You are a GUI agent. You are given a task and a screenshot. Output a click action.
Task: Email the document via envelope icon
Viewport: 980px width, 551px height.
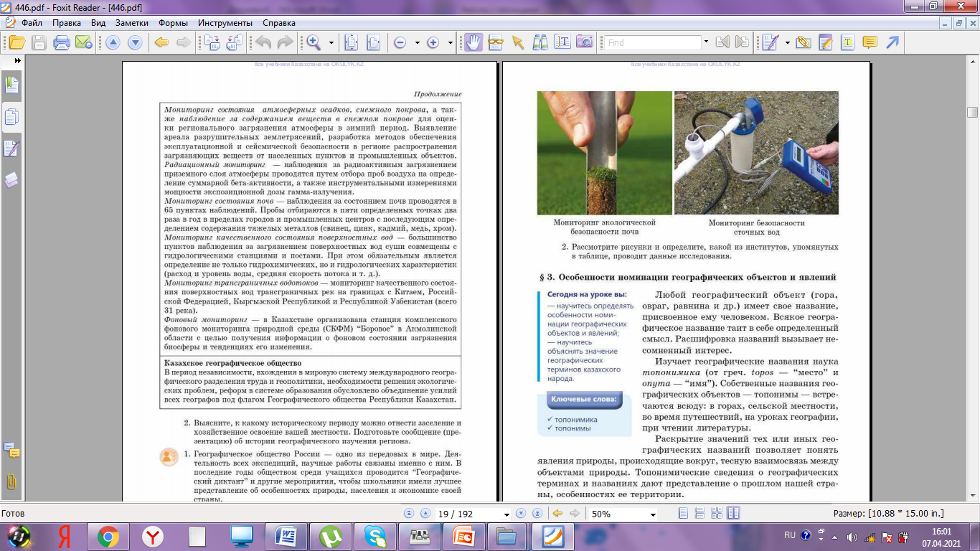tap(83, 42)
